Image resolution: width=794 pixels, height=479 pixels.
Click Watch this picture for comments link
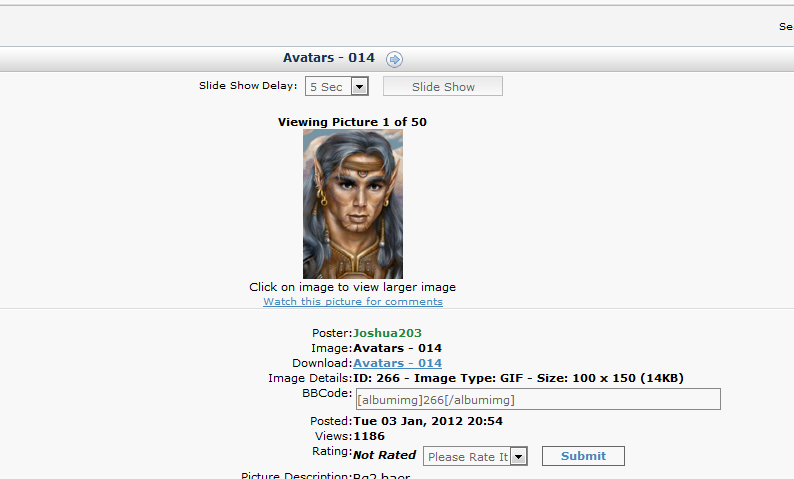[353, 302]
